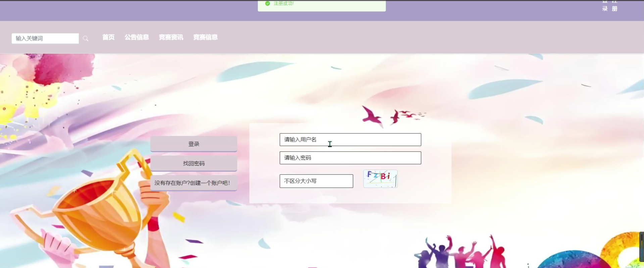Focus the captcha input field
Screen dimensions: 644x268
pos(316,181)
